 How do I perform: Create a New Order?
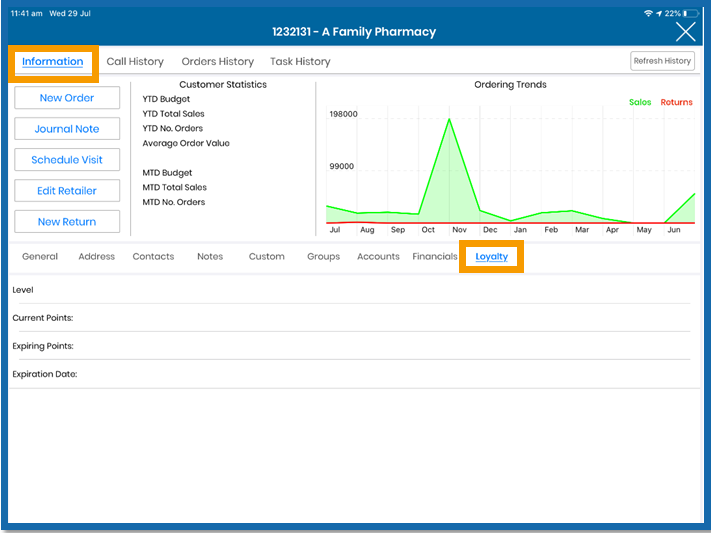[x=67, y=98]
